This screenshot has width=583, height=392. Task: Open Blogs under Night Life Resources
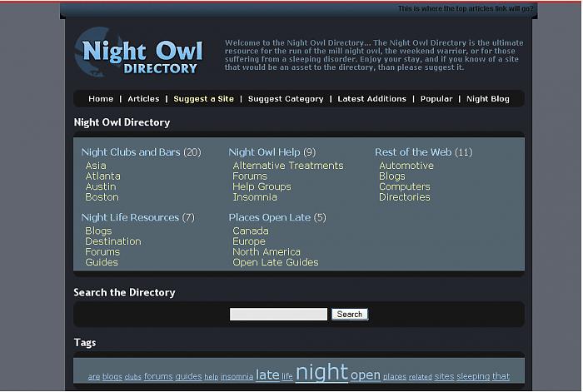[98, 231]
